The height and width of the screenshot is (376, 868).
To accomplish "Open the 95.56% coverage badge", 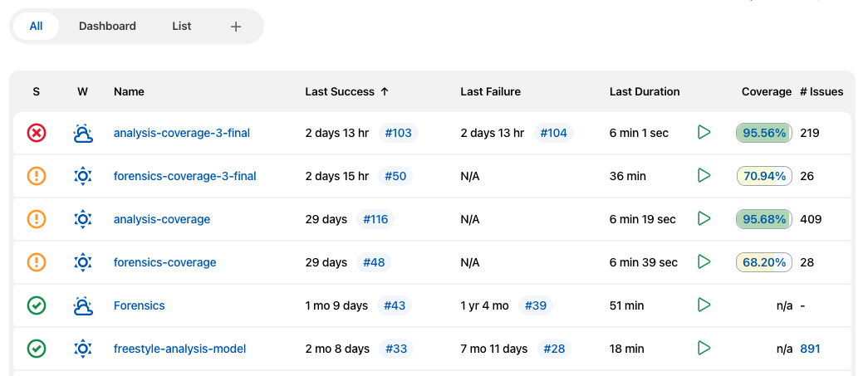I will tap(764, 133).
